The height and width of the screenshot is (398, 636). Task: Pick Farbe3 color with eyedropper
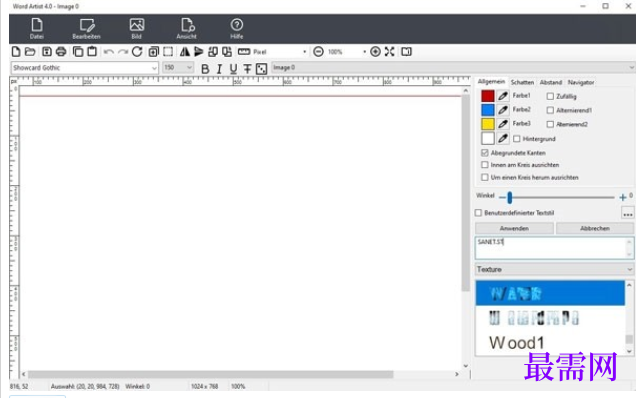pyautogui.click(x=503, y=124)
